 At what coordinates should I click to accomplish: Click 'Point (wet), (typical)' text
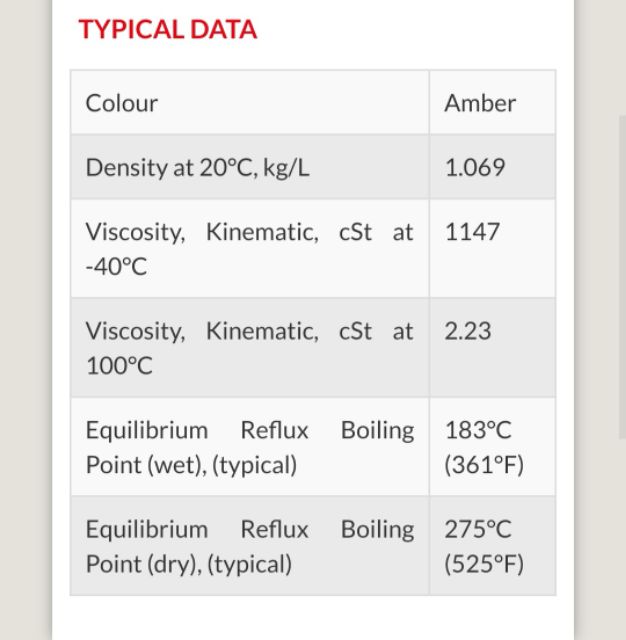click(191, 465)
